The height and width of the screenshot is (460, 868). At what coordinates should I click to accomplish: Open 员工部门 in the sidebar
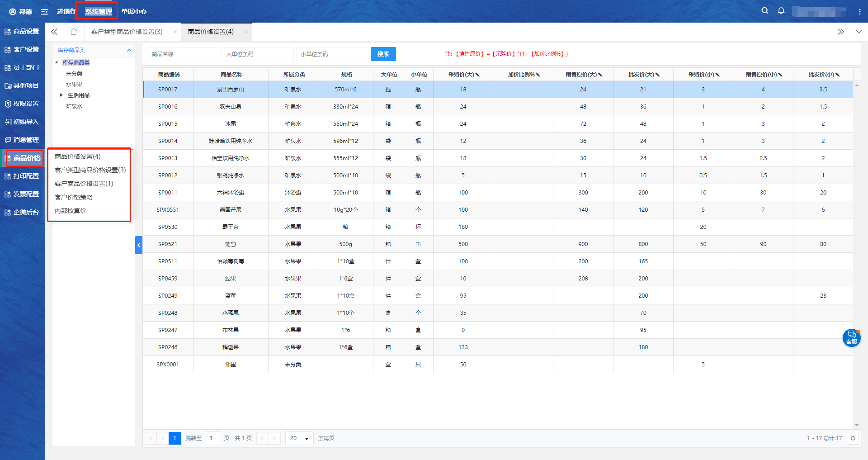point(22,68)
